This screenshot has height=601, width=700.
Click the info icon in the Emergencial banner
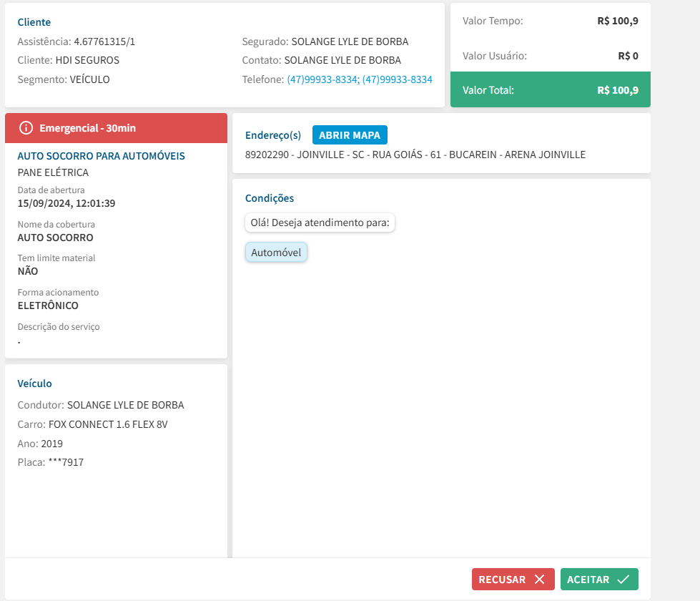(x=26, y=128)
